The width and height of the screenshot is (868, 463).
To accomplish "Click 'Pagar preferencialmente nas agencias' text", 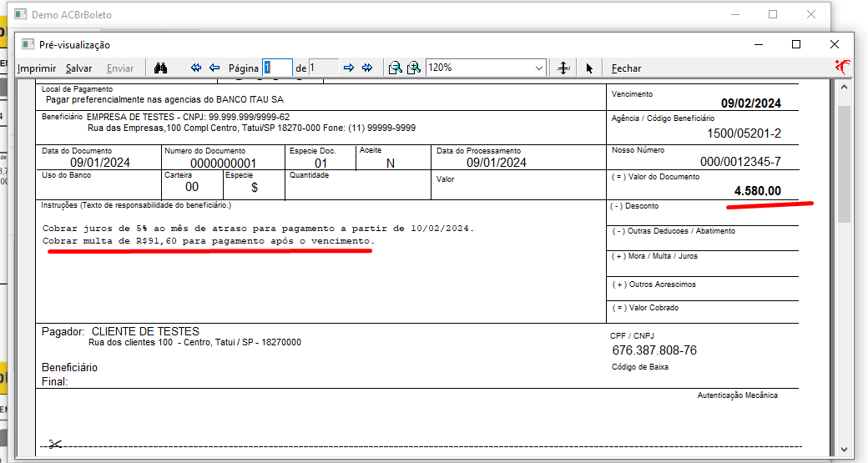I will [164, 99].
